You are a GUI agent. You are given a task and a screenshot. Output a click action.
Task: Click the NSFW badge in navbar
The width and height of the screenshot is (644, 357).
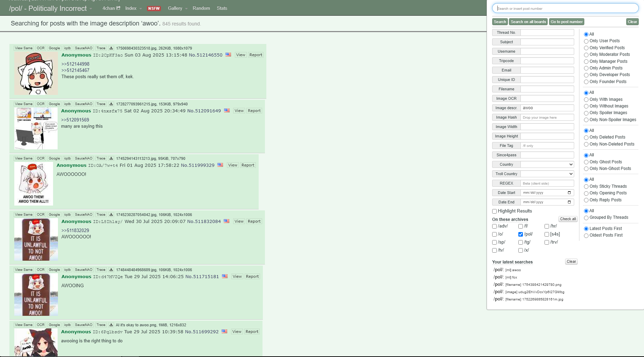pyautogui.click(x=154, y=8)
